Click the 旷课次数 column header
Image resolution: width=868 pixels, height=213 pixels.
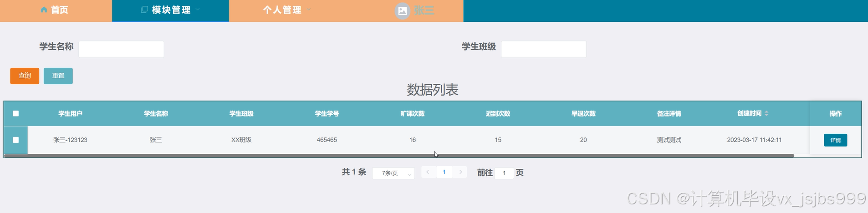click(413, 114)
